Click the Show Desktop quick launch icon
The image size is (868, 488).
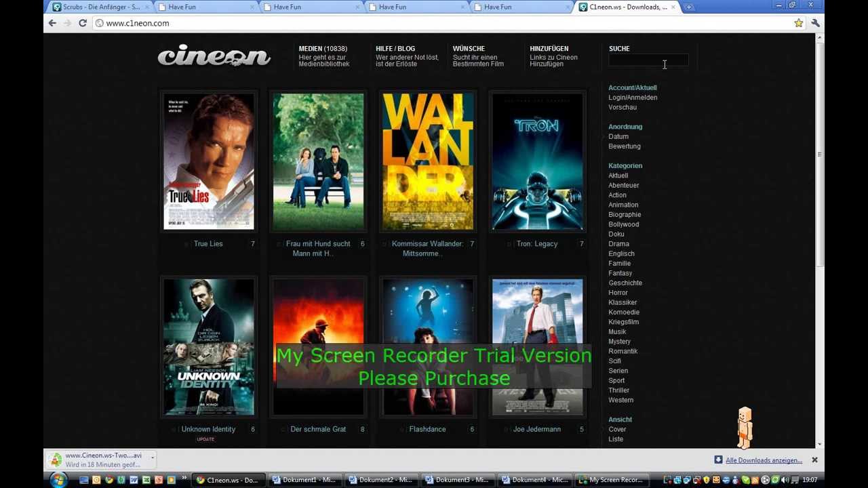pos(84,480)
